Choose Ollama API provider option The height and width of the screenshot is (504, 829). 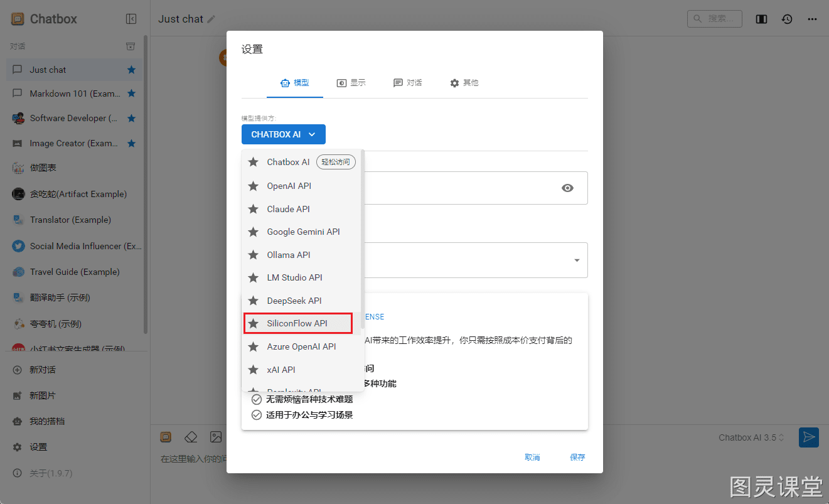point(302,255)
